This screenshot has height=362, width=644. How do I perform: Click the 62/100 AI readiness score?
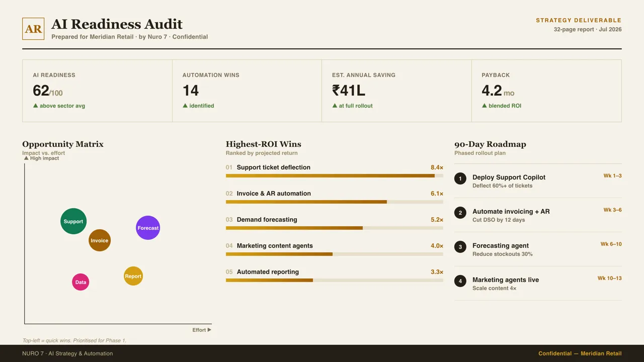tap(48, 90)
